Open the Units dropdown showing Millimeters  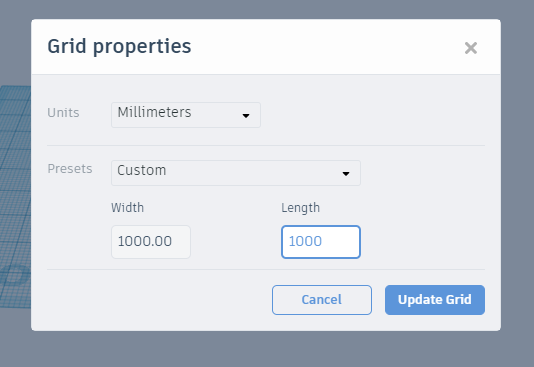point(186,115)
